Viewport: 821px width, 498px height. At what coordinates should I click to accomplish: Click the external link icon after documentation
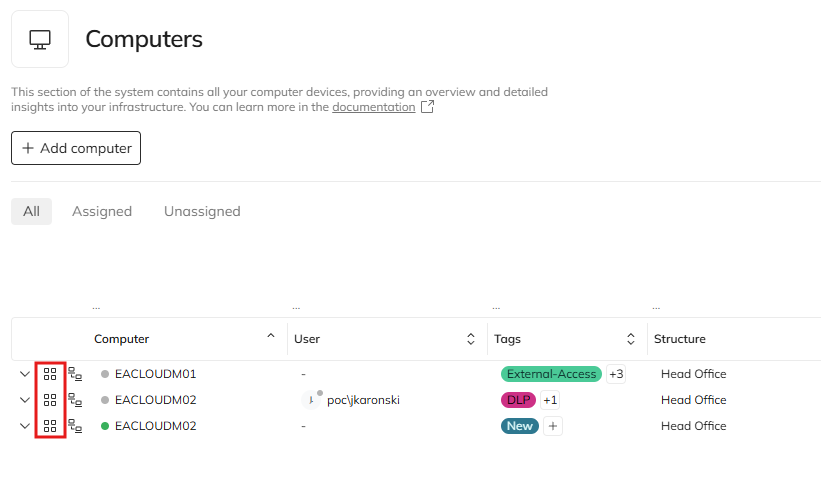[427, 107]
